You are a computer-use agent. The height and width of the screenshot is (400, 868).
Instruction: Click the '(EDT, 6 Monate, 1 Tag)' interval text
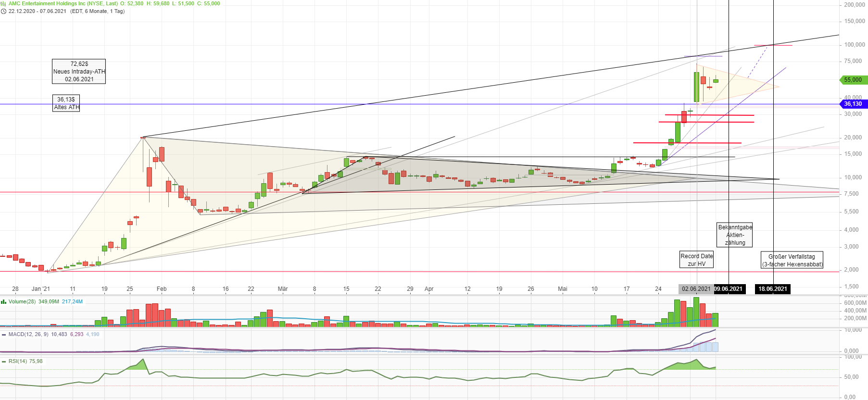pyautogui.click(x=98, y=11)
